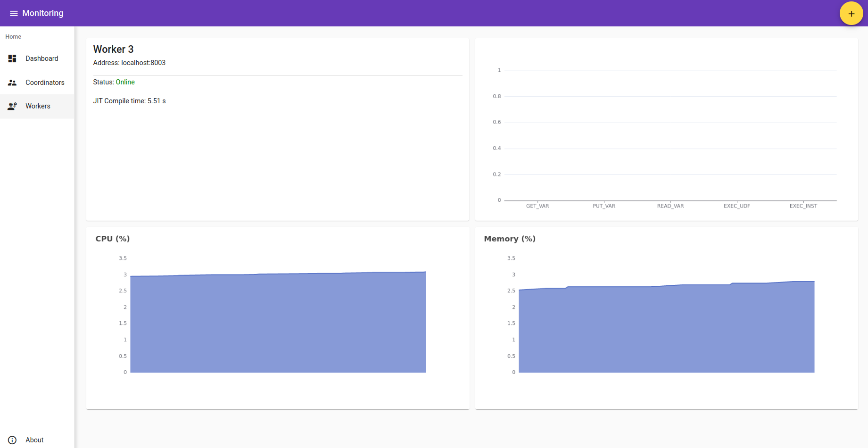Screen dimensions: 868x448
Task: Click the Coordinators people icon
Action: [12, 83]
